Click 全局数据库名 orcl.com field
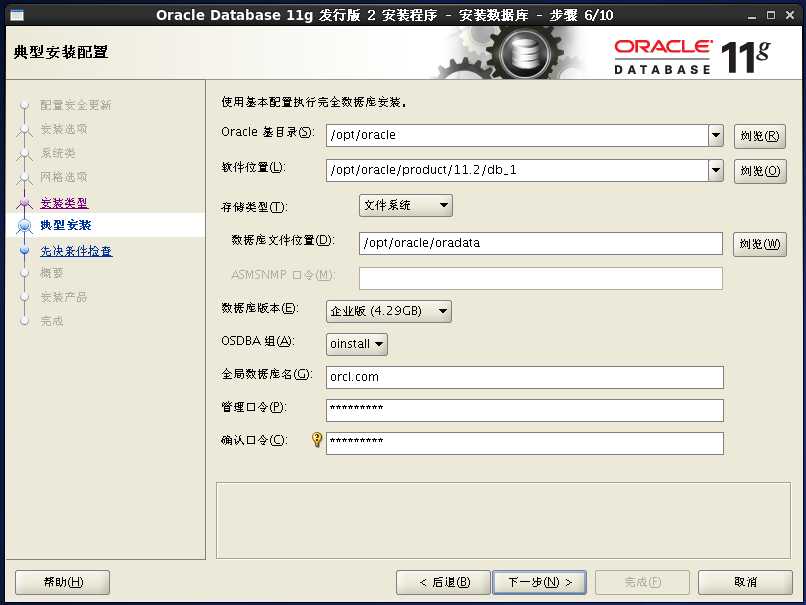806x605 pixels. [x=525, y=377]
